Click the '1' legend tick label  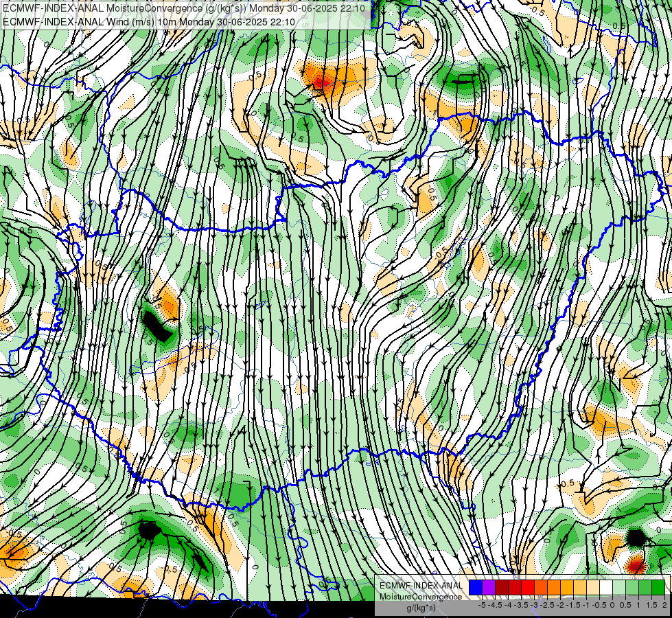[638, 605]
